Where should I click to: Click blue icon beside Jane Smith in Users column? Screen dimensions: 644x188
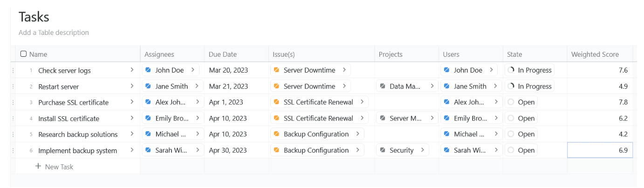tap(446, 86)
